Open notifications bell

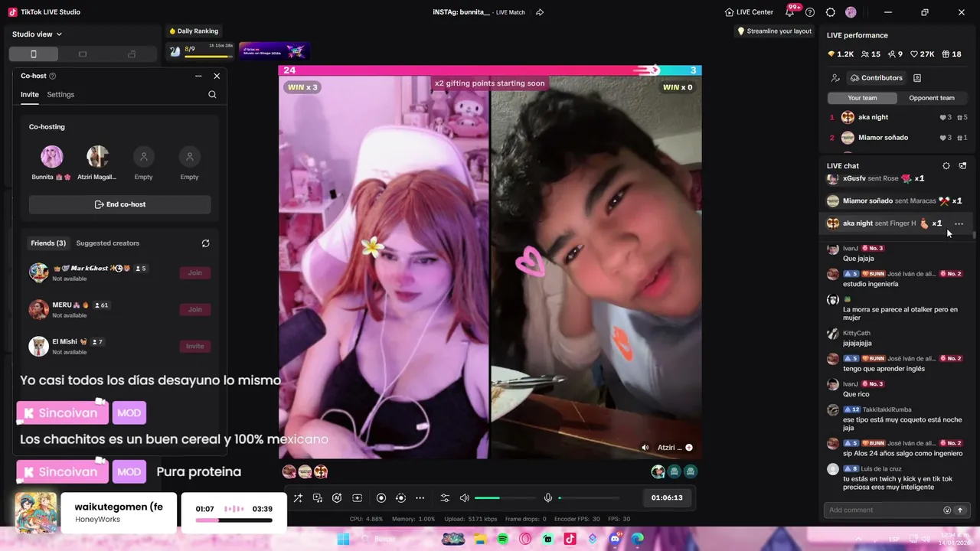pos(790,12)
